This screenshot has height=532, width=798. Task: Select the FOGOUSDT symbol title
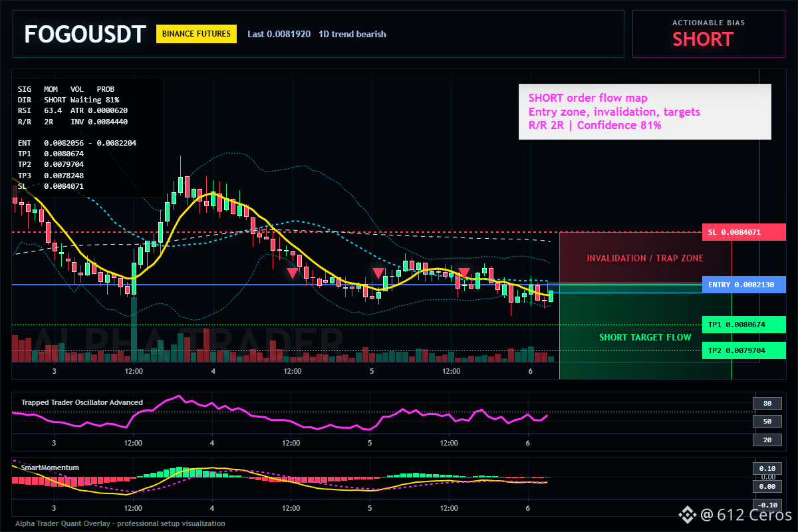[84, 34]
